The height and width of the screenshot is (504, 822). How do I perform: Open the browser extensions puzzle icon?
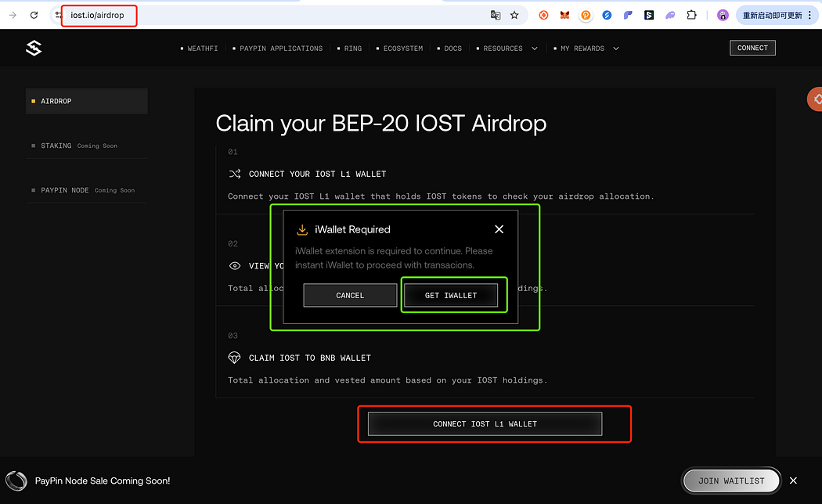pyautogui.click(x=691, y=15)
